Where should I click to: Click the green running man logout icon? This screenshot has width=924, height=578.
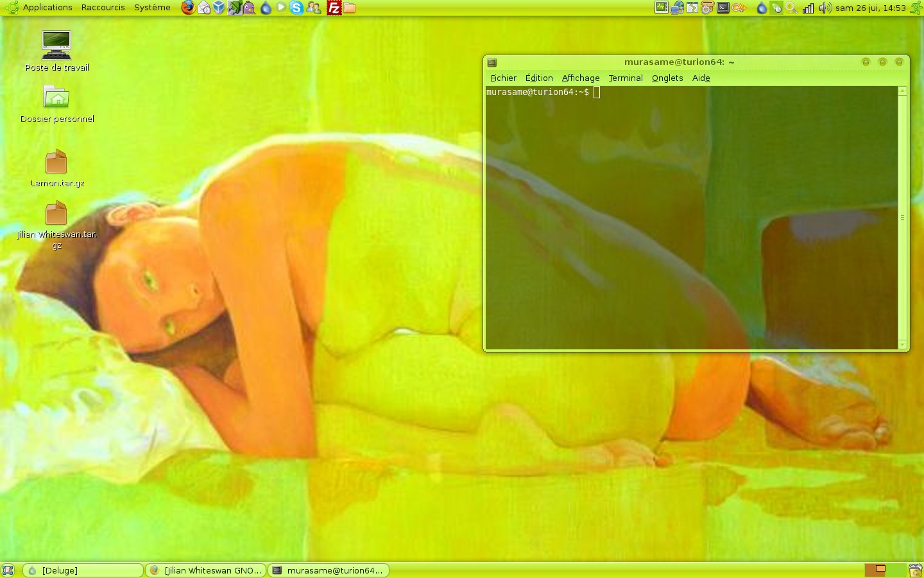tap(916, 8)
